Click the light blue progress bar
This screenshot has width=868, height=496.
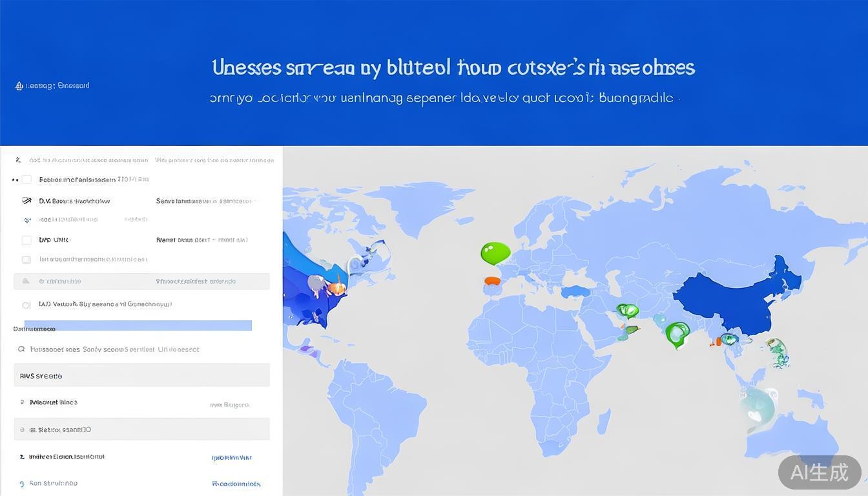[138, 325]
